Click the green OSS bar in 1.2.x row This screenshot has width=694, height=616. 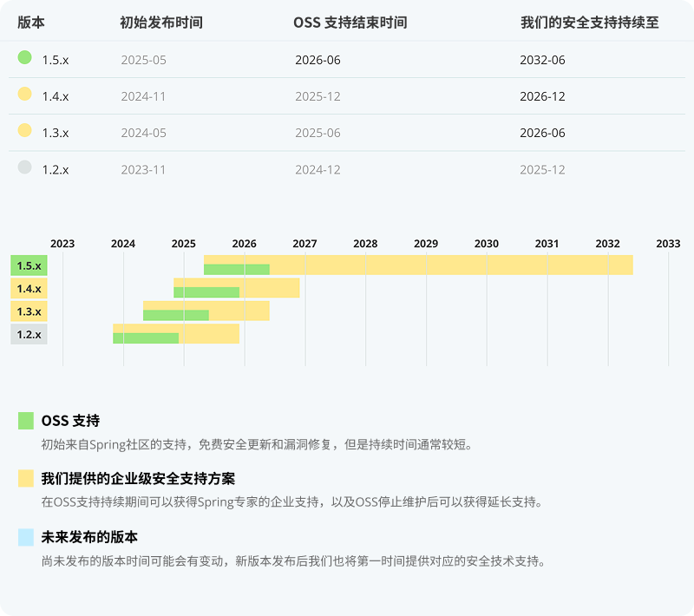coord(145,338)
